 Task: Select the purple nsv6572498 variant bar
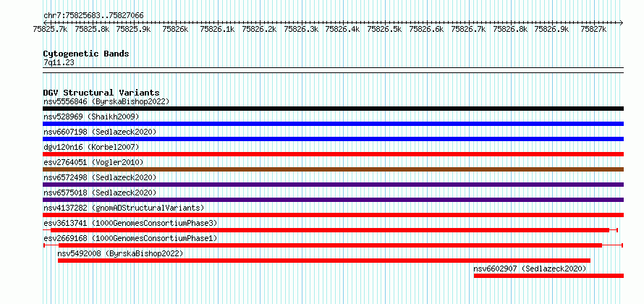coord(333,185)
